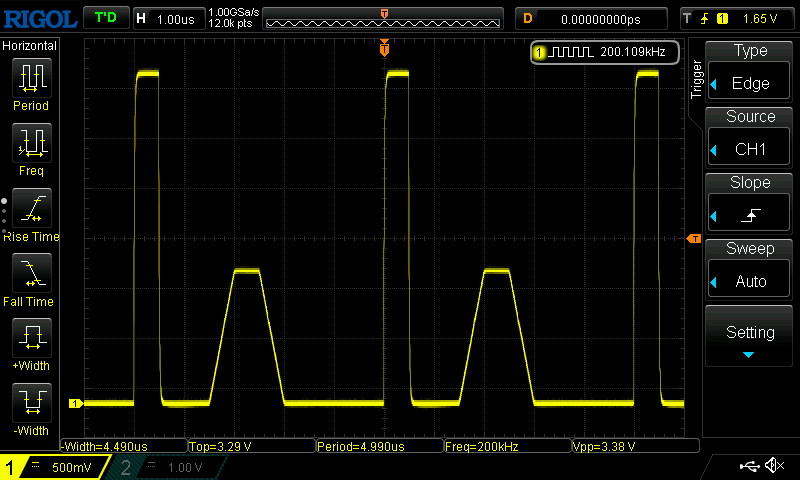Toggle the muted speaker sound icon
The width and height of the screenshot is (800, 480).
coord(774,465)
